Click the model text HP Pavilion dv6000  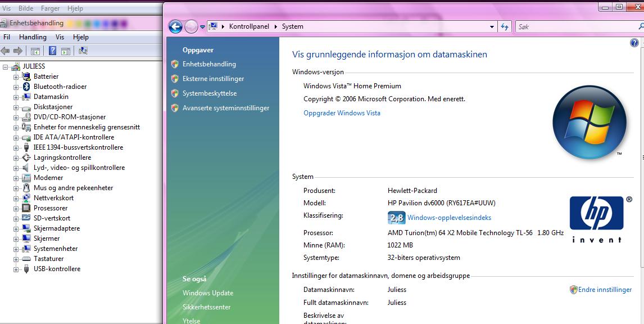(x=442, y=202)
